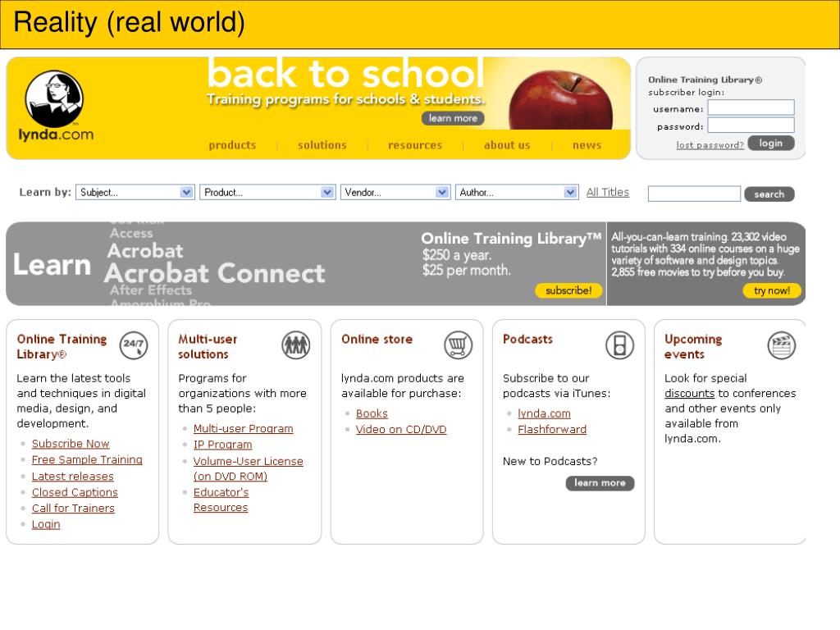Screen dimensions: 840x630
Task: Open the Subscribe Now link
Action: pos(71,444)
